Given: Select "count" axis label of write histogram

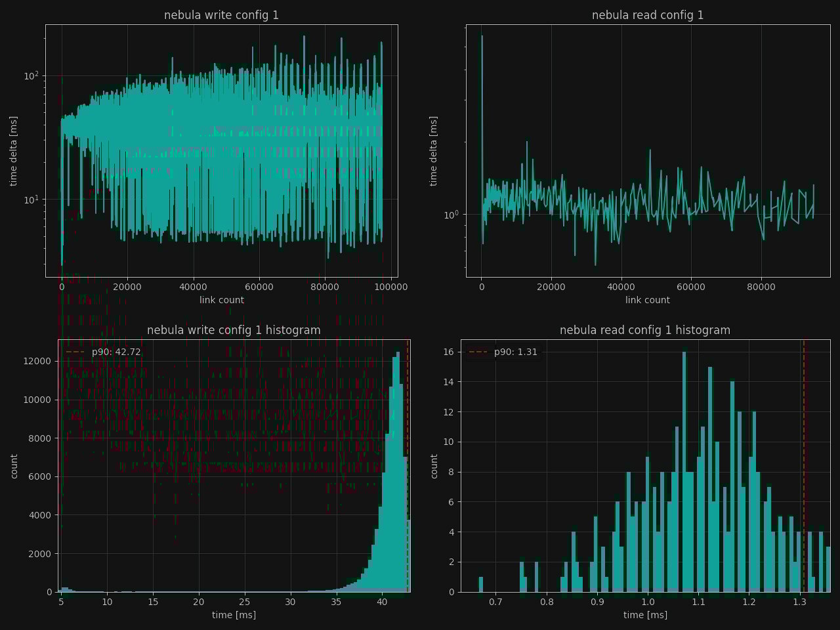Looking at the screenshot, I should (14, 466).
